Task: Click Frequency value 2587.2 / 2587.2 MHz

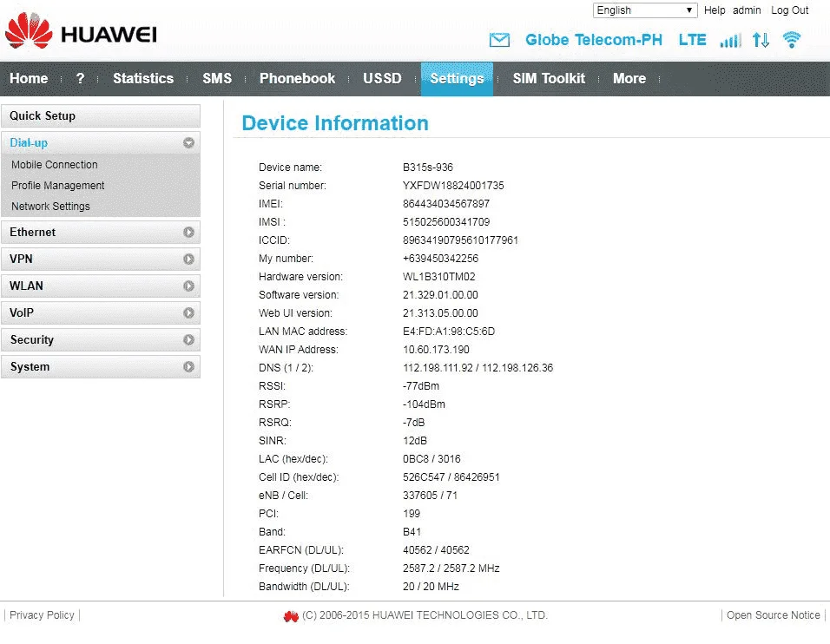Action: pos(451,568)
